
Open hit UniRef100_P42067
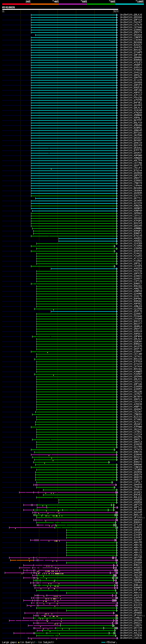(x=131, y=22)
